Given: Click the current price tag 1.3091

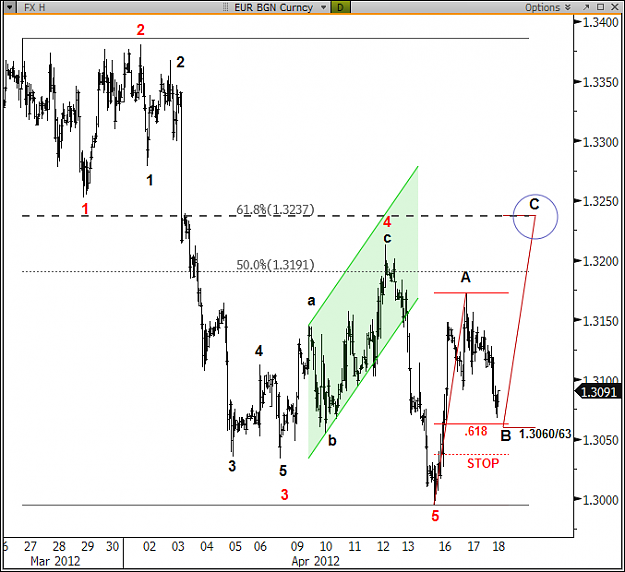Looking at the screenshot, I should click(x=599, y=392).
